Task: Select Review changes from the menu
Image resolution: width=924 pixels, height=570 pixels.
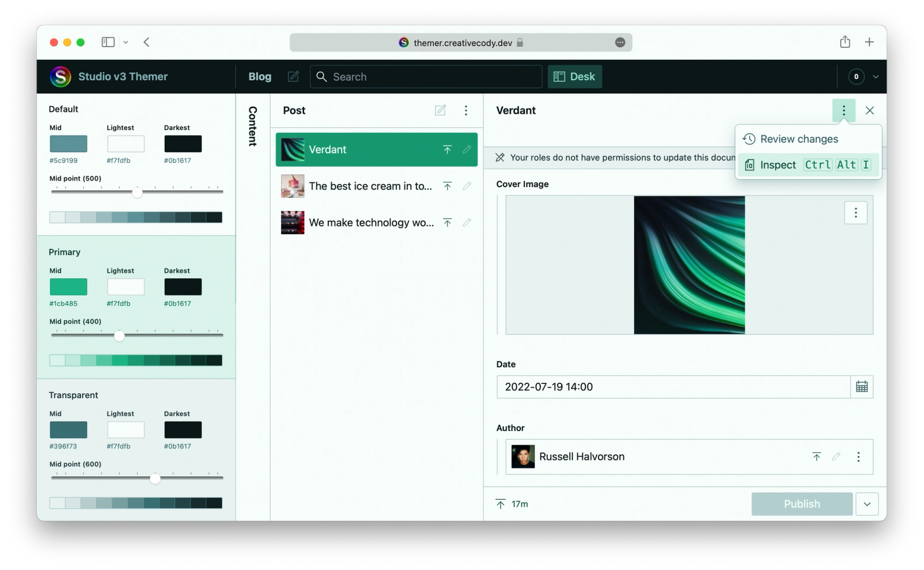Action: click(x=808, y=139)
